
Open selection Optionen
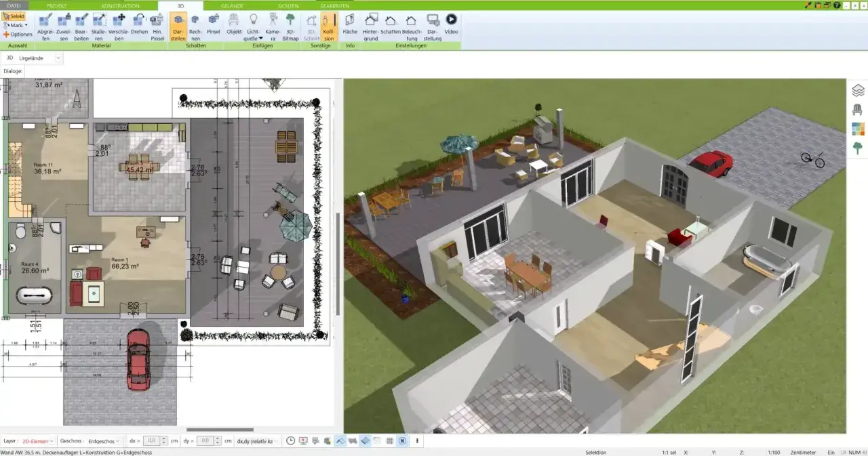pos(17,34)
